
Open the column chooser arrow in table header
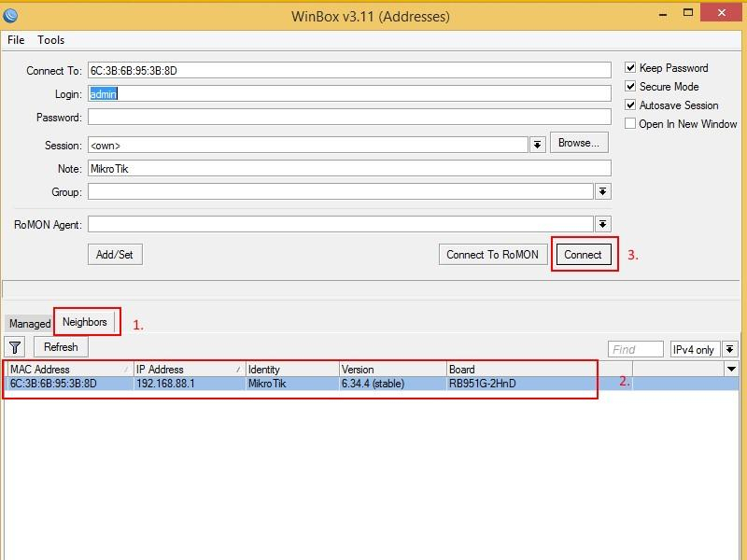[x=731, y=370]
